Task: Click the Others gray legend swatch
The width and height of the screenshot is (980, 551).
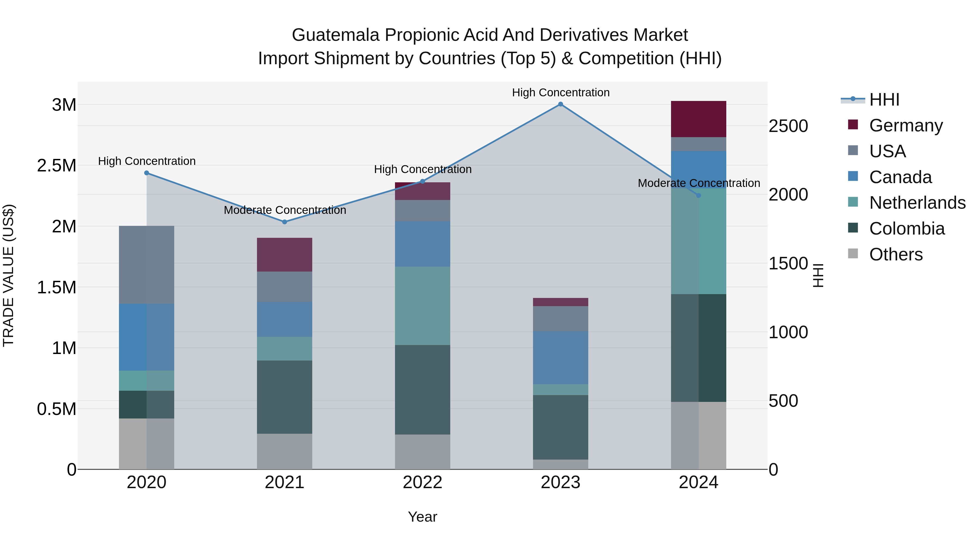Action: [853, 254]
